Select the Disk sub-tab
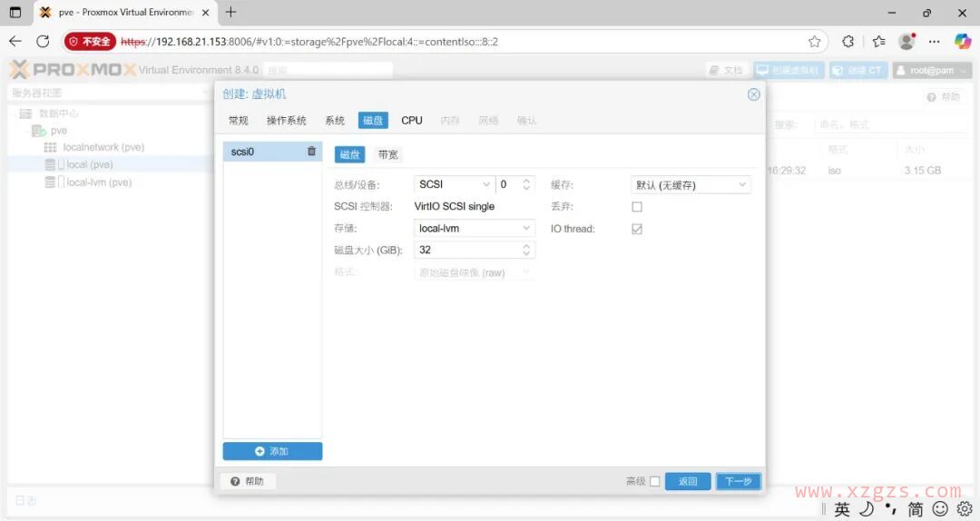 point(350,154)
